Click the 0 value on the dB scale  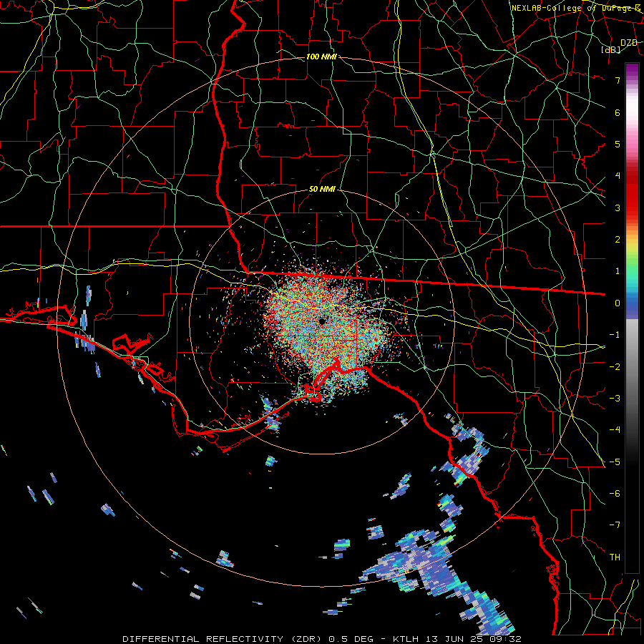[618, 303]
